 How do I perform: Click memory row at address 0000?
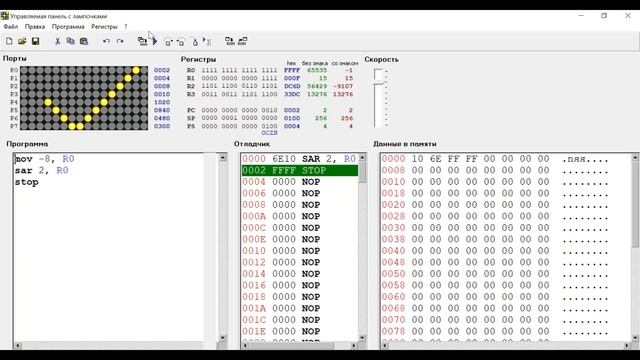pos(495,159)
